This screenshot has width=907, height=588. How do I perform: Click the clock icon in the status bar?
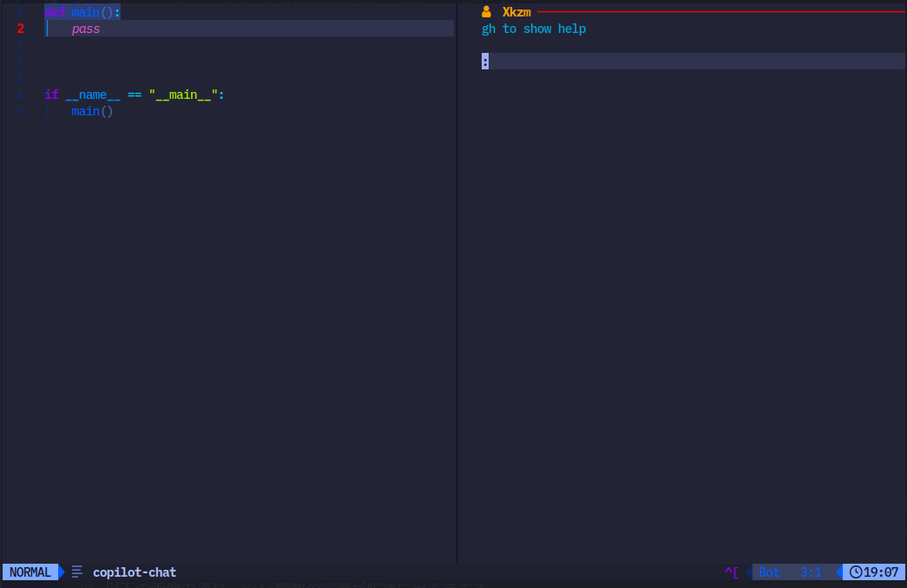(856, 572)
